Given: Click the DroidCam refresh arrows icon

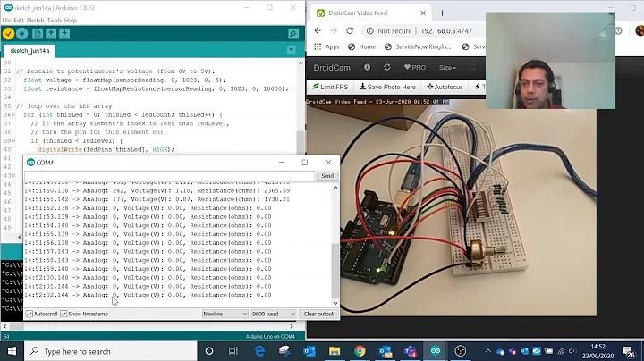Looking at the screenshot, I should (x=387, y=67).
